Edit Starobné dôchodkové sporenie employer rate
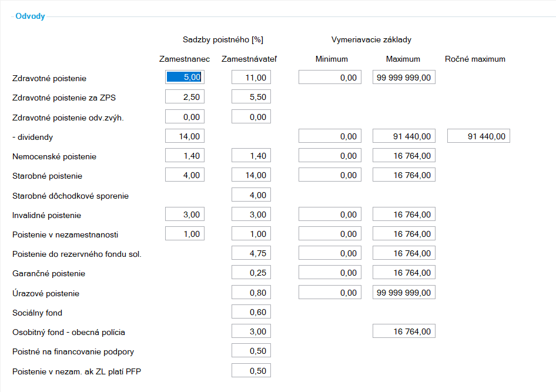 251,195
